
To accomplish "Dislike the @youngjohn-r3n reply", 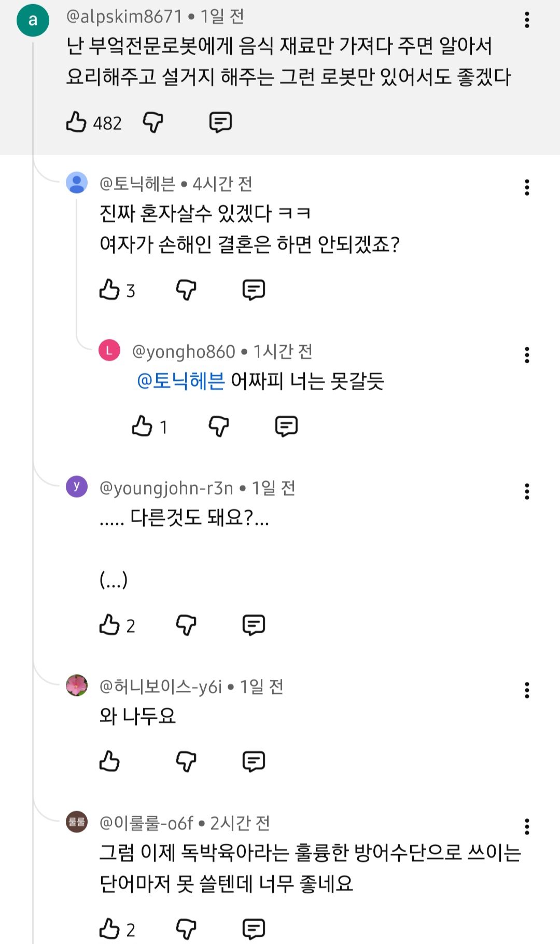I will pyautogui.click(x=186, y=625).
